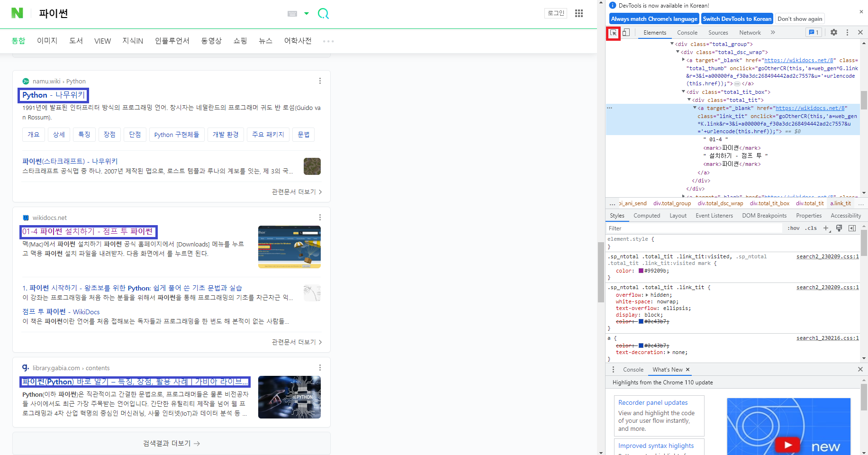Focus the styles Filter input field

pyautogui.click(x=694, y=228)
